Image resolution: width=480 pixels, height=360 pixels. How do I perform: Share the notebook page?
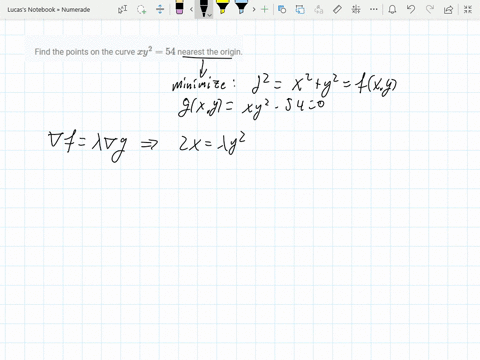pos(448,9)
